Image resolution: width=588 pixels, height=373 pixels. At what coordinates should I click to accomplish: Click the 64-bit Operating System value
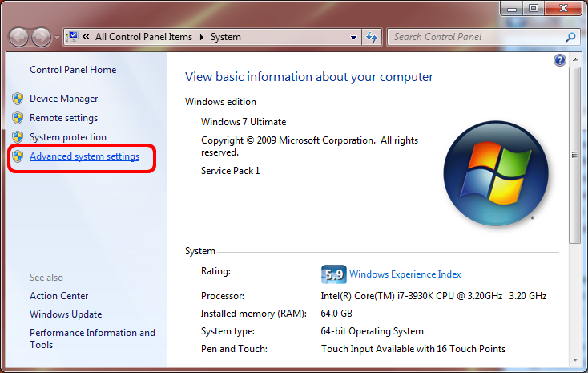[x=372, y=331]
